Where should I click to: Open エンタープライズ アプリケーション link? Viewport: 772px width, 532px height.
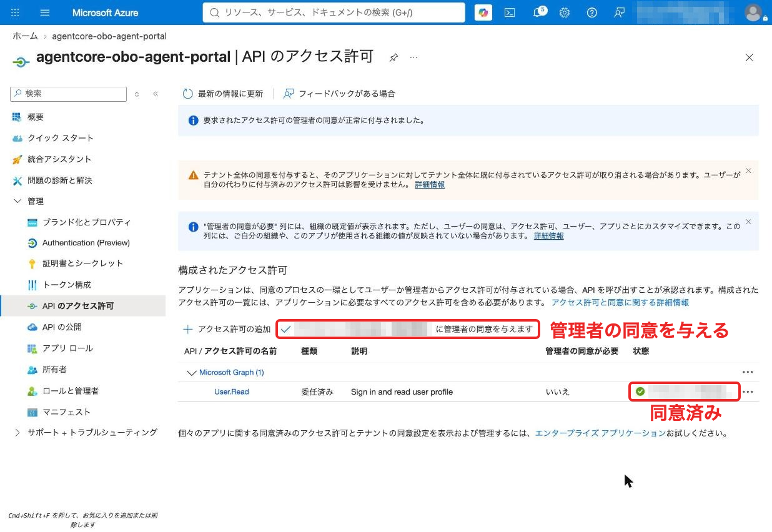coord(600,433)
